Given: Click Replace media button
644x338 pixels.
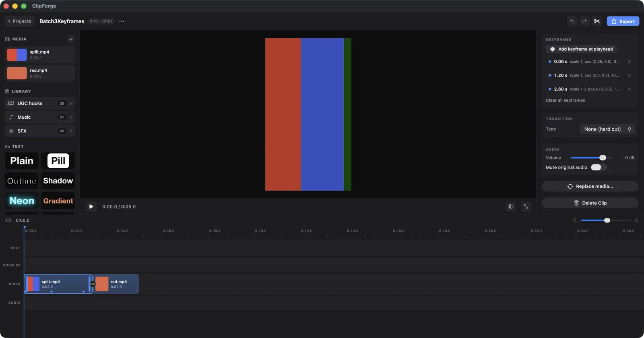Looking at the screenshot, I should coord(590,186).
